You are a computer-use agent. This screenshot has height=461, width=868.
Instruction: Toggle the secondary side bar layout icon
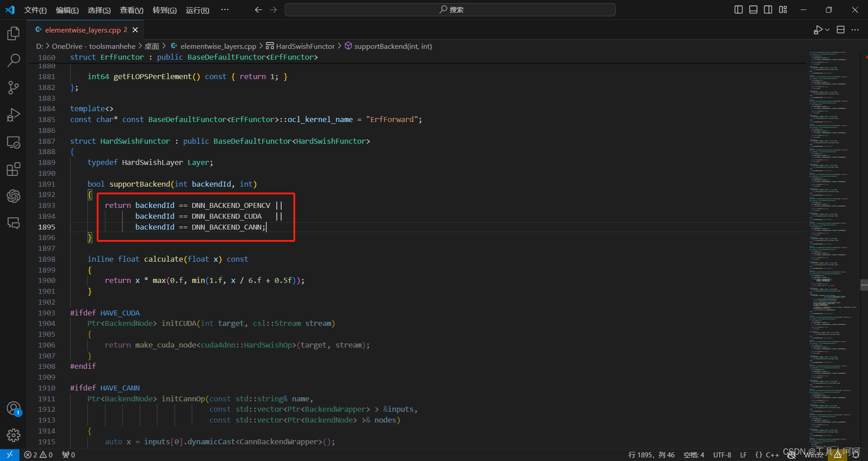point(768,9)
